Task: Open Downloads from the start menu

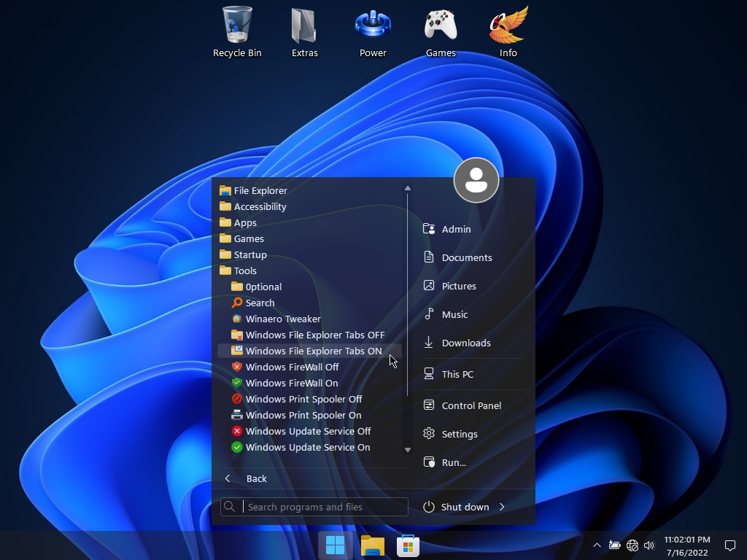Action: click(473, 343)
